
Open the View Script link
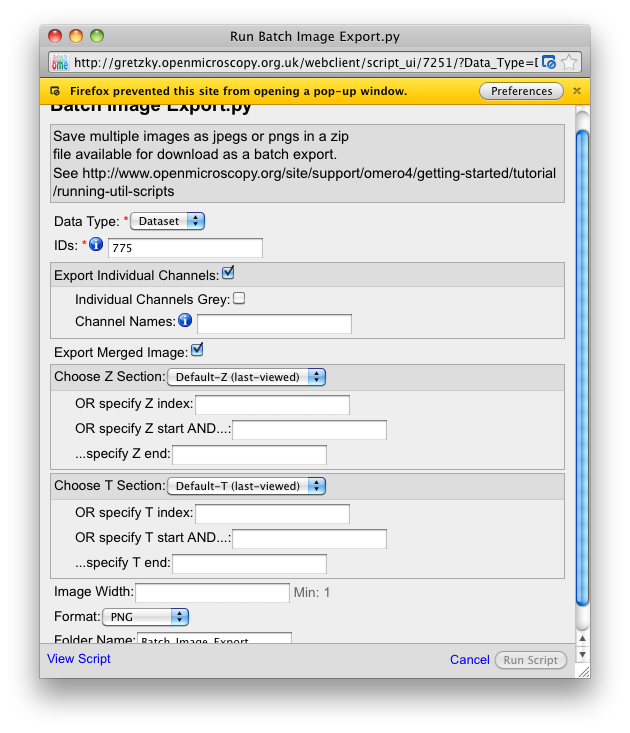(x=79, y=659)
